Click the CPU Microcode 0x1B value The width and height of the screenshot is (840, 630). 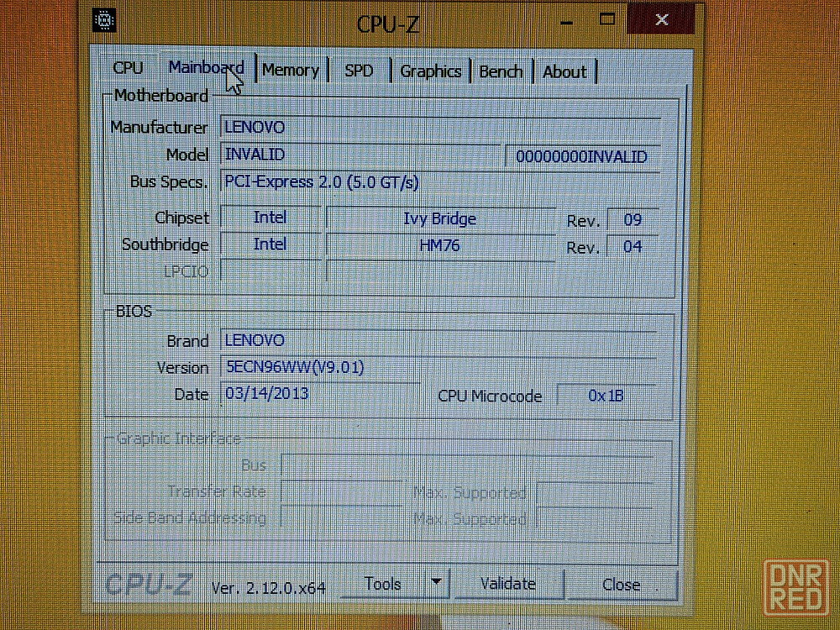[606, 396]
